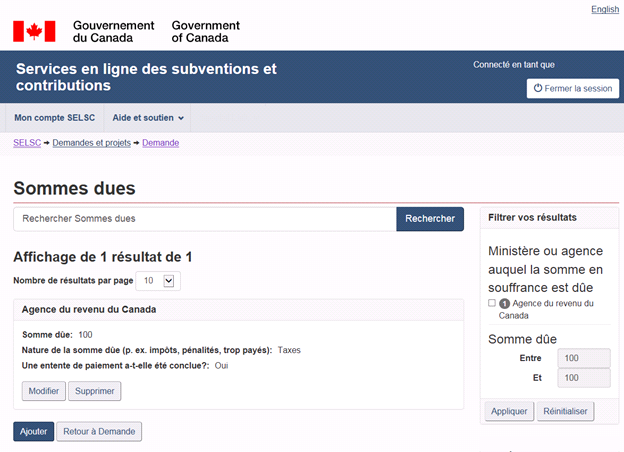The height and width of the screenshot is (452, 624).
Task: Click the Entre minimum amount field
Action: 584,358
